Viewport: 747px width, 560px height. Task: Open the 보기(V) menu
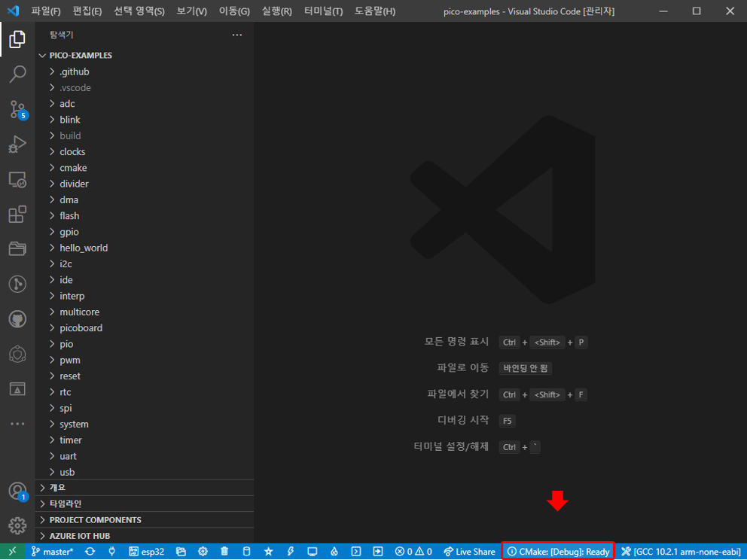tap(191, 11)
